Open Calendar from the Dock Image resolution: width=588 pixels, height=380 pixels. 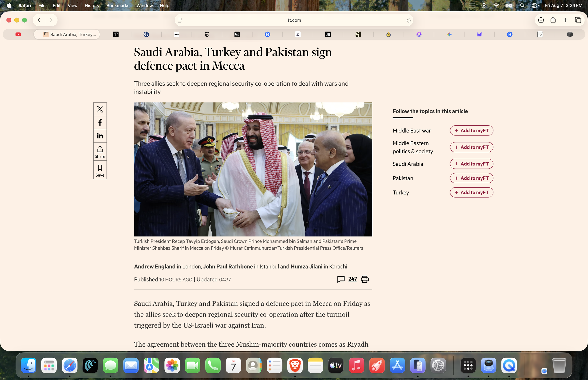click(233, 365)
